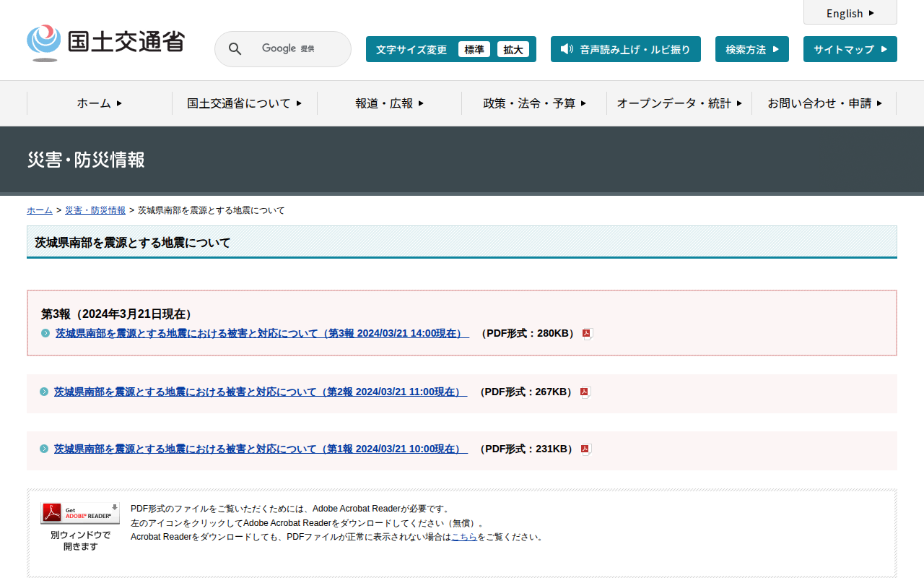This screenshot has height=578, width=924.
Task: Set text size to 拡大
Action: click(x=513, y=49)
